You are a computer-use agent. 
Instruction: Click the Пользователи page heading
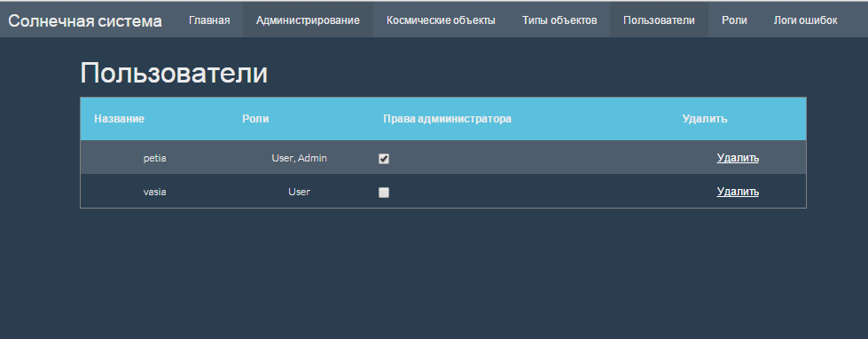tap(174, 73)
